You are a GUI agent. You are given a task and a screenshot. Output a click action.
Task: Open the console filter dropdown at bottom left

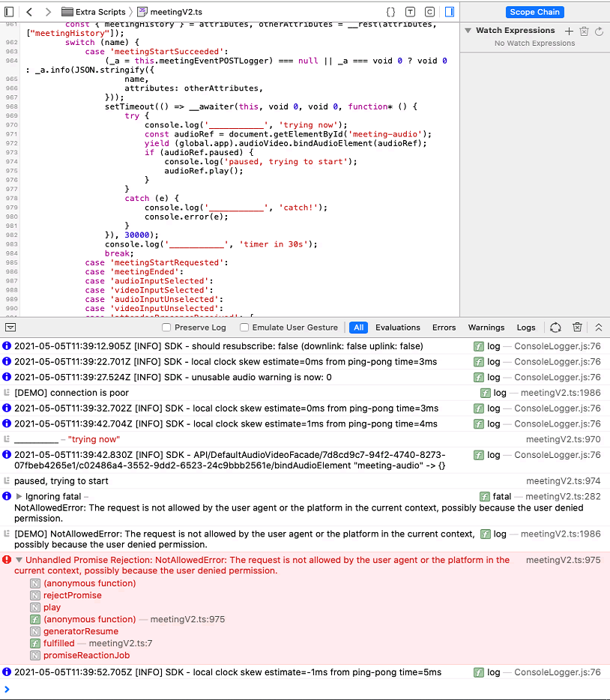tap(10, 328)
